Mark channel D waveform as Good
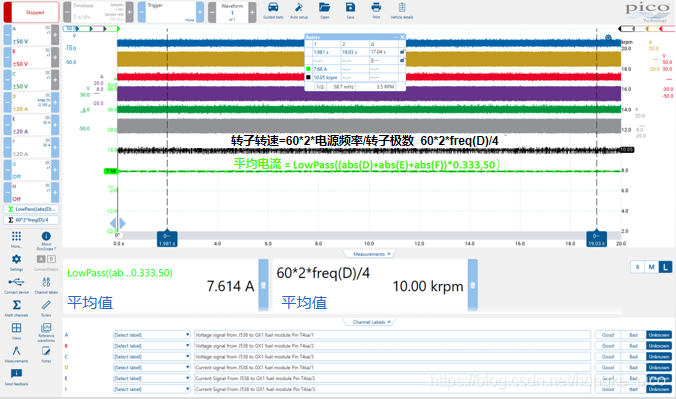Screen dimensions: 676x399 pyautogui.click(x=608, y=368)
